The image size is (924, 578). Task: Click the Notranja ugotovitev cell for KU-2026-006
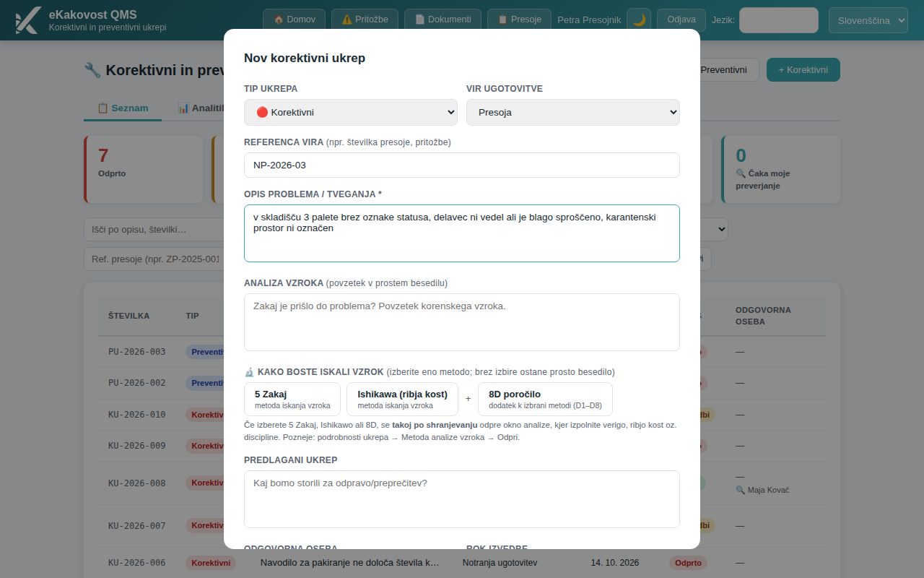point(500,563)
